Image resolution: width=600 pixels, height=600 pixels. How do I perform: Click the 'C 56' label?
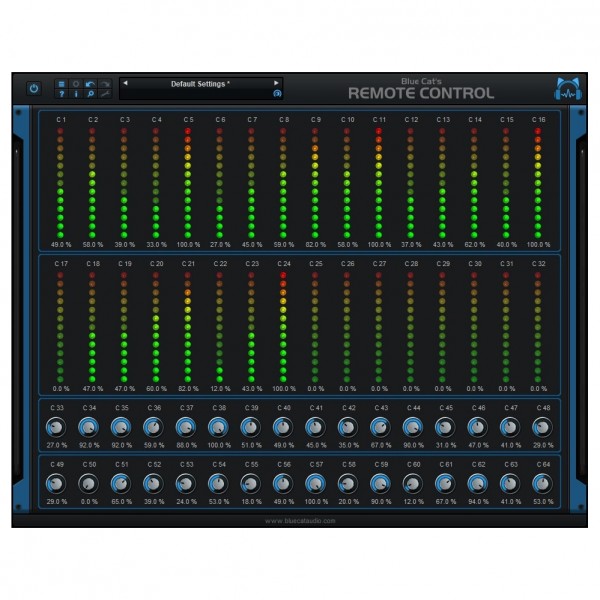pyautogui.click(x=284, y=465)
